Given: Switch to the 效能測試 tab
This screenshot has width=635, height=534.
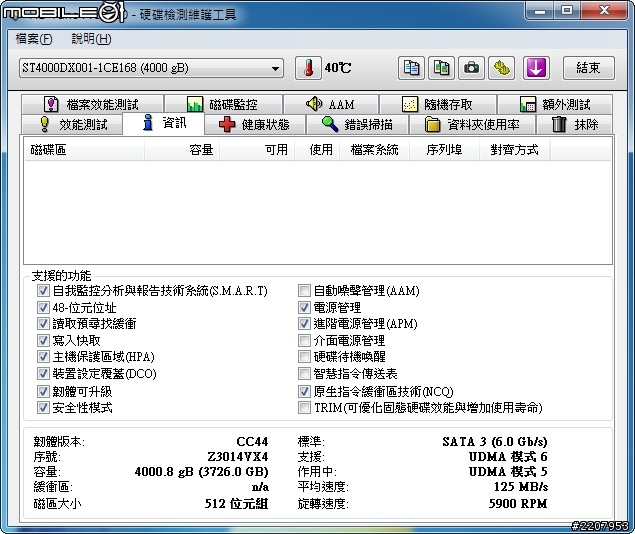Looking at the screenshot, I should pos(72,124).
